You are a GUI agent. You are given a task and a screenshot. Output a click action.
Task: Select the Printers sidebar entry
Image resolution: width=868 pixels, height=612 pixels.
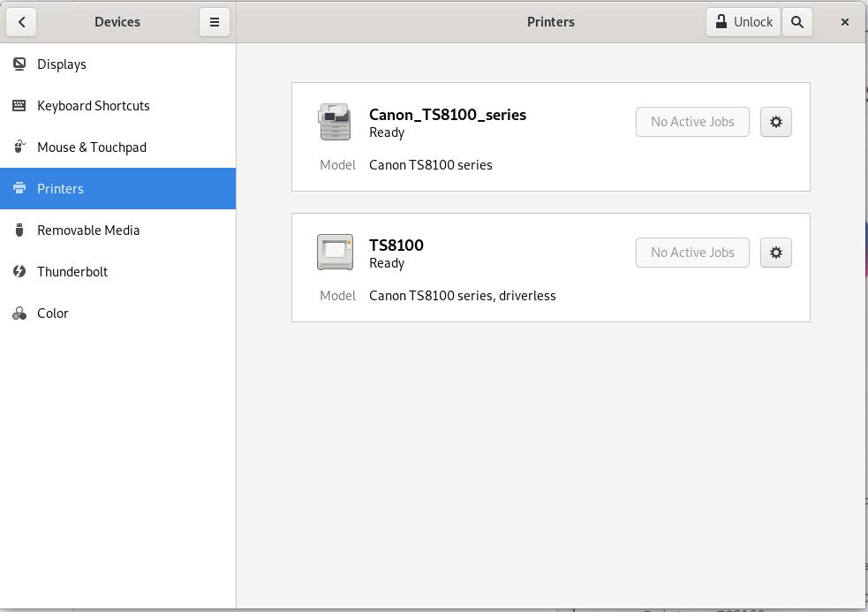pos(60,189)
